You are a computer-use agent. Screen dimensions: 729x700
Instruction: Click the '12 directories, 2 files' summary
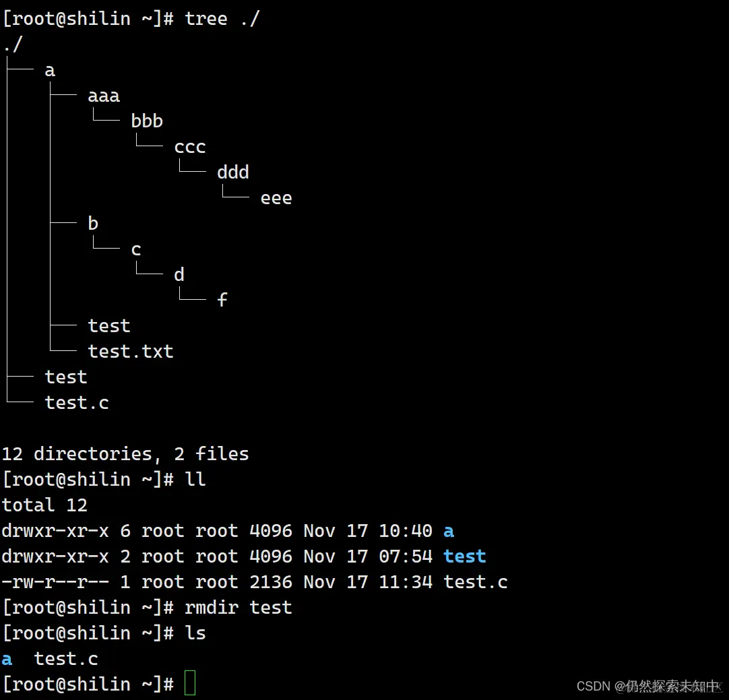click(x=125, y=454)
